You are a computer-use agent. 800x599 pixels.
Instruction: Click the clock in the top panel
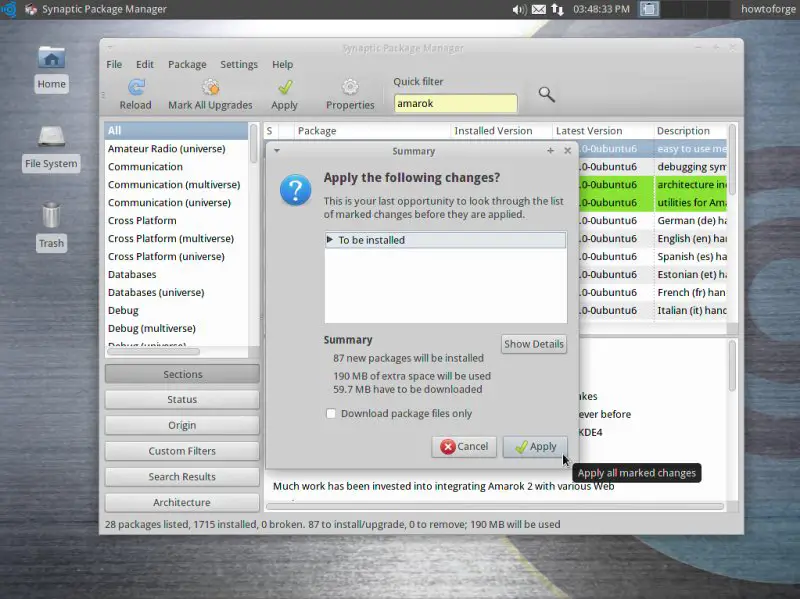601,9
